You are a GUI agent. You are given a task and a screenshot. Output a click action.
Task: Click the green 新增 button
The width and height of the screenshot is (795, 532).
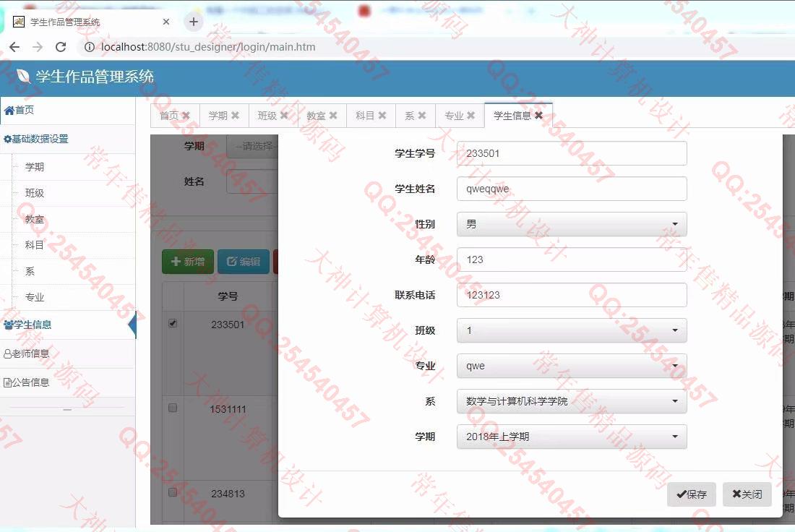click(188, 262)
